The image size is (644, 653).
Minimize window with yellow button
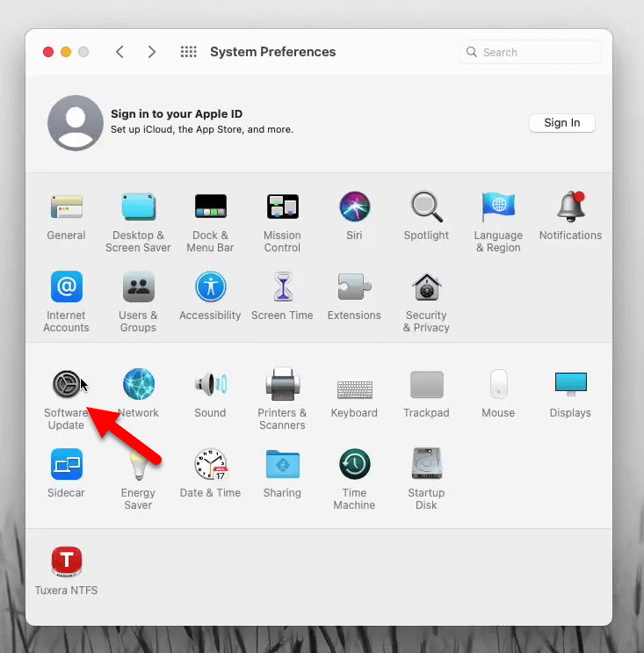[66, 52]
